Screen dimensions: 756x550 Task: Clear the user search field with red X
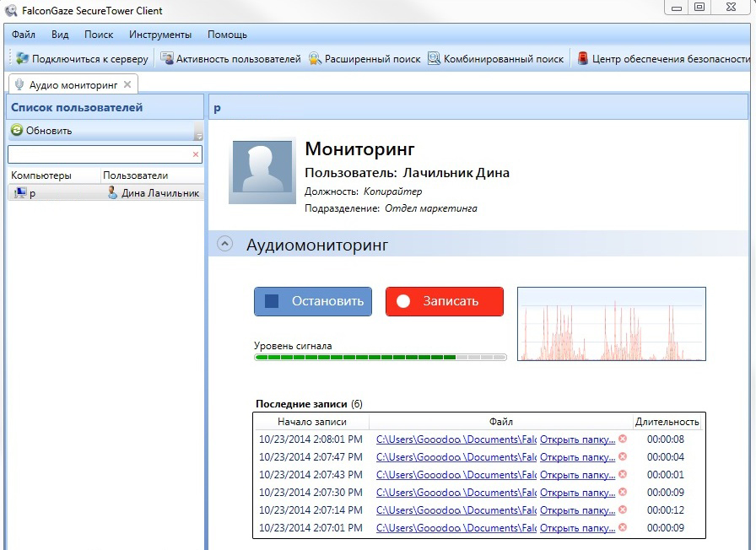(x=196, y=155)
